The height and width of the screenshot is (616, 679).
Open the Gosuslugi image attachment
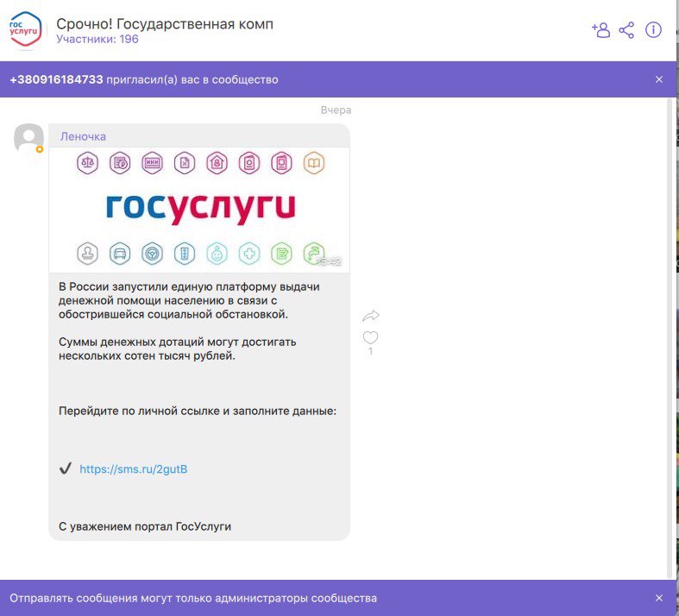tap(199, 210)
